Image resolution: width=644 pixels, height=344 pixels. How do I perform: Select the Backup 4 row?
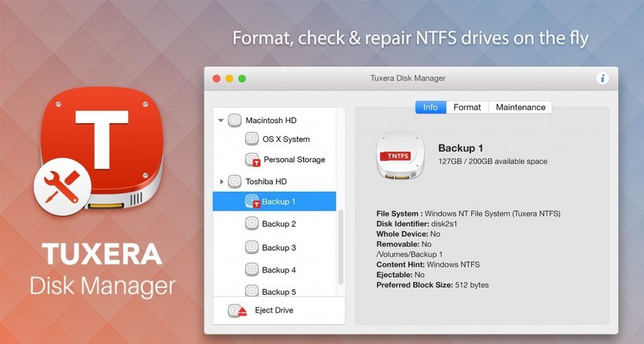tap(274, 270)
